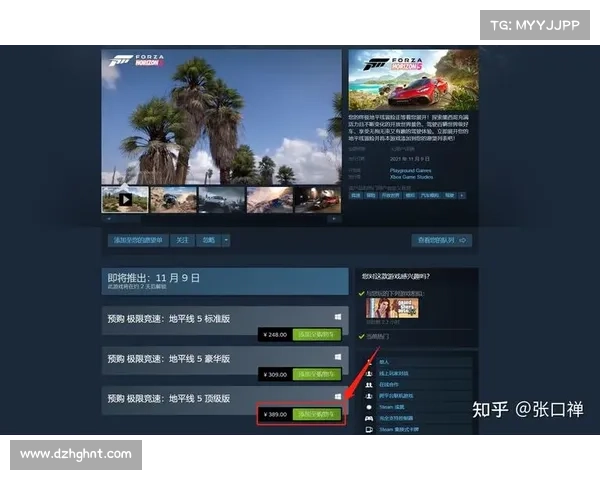Add 顶级版 ¥389.00 edition to cart
600x480 pixels.
316,414
